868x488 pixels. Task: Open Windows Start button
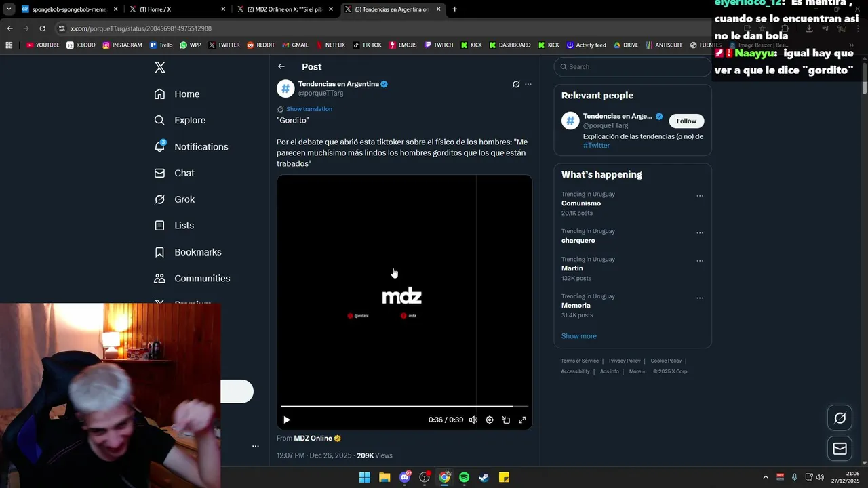[x=365, y=477]
